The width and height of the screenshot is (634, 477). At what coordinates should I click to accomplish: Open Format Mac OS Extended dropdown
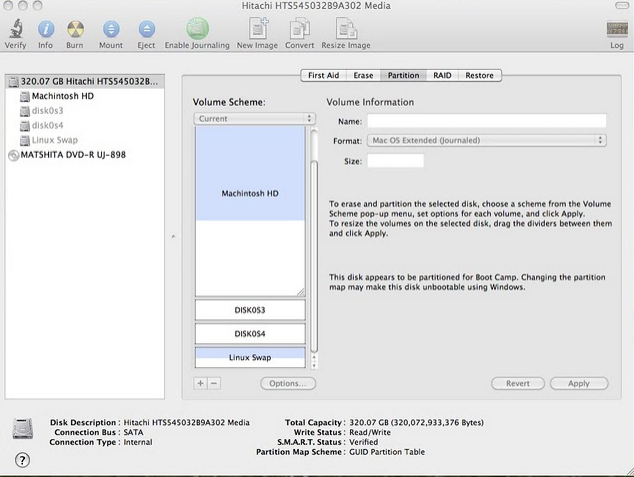[487, 141]
